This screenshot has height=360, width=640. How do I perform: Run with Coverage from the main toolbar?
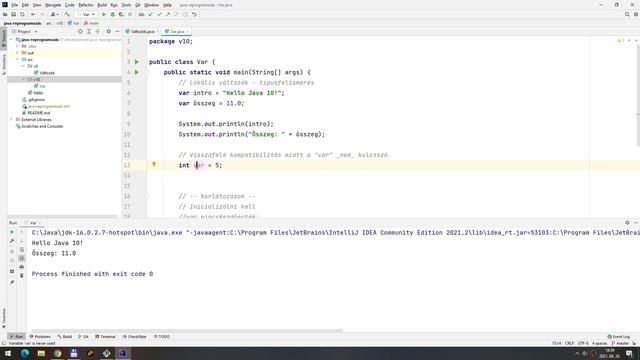click(x=121, y=14)
